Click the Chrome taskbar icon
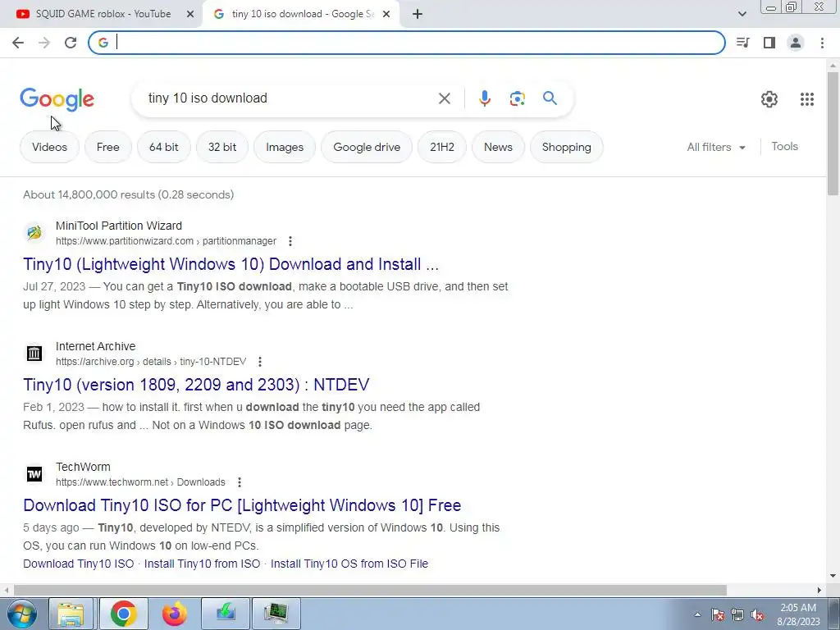 pyautogui.click(x=123, y=614)
